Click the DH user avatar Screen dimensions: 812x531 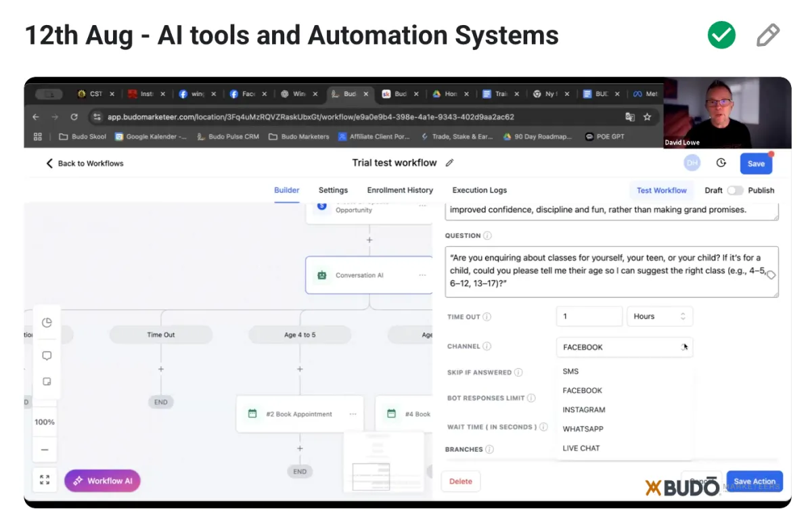pyautogui.click(x=692, y=163)
